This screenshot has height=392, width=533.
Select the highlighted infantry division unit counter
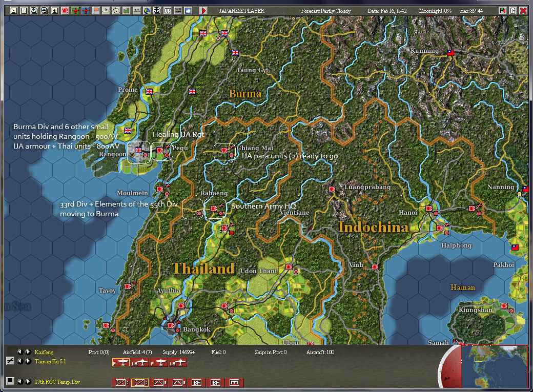point(140,382)
